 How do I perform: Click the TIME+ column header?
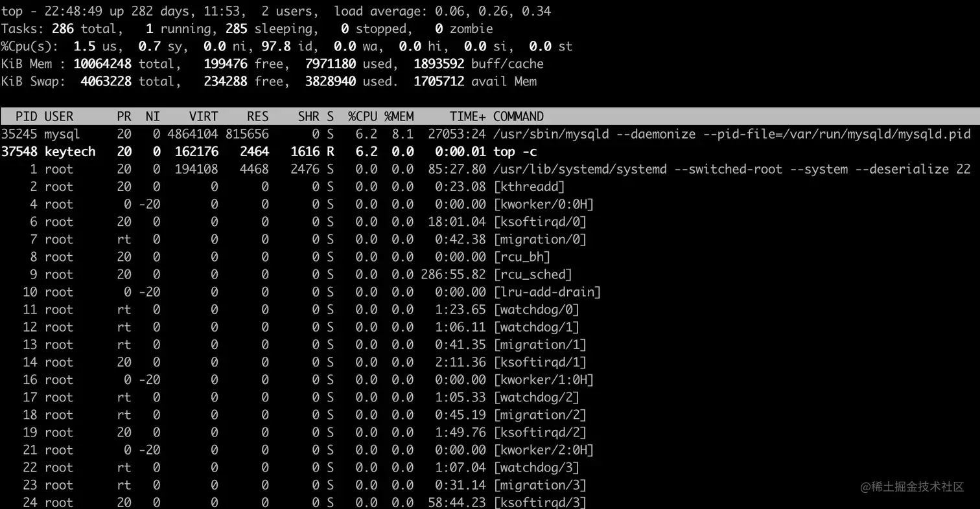(468, 117)
